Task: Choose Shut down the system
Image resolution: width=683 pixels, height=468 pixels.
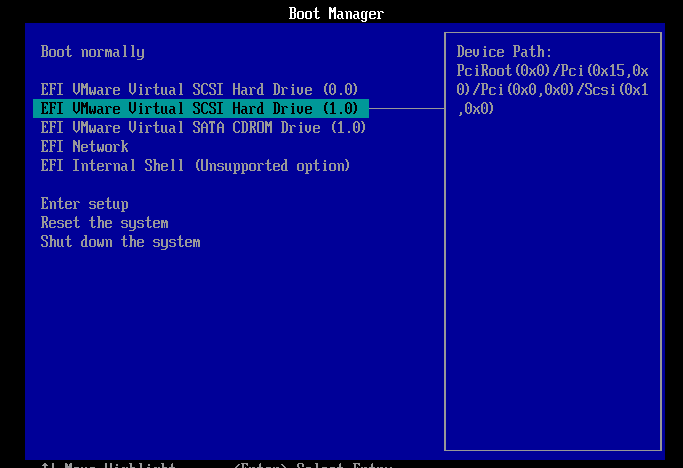Action: point(121,242)
